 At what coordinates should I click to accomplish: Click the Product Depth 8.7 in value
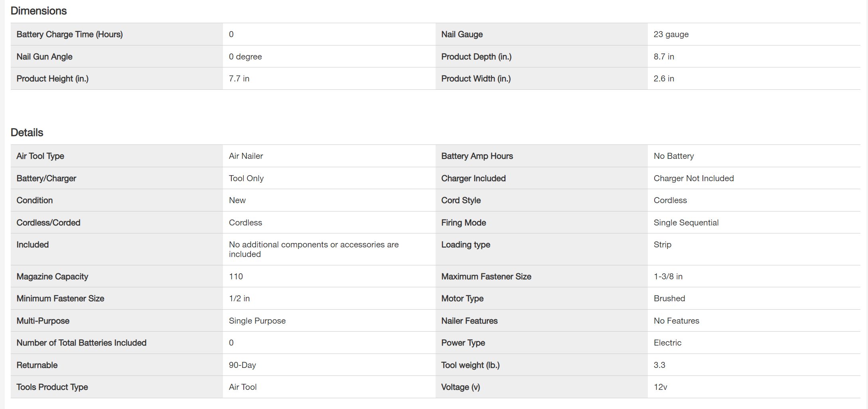coord(664,57)
